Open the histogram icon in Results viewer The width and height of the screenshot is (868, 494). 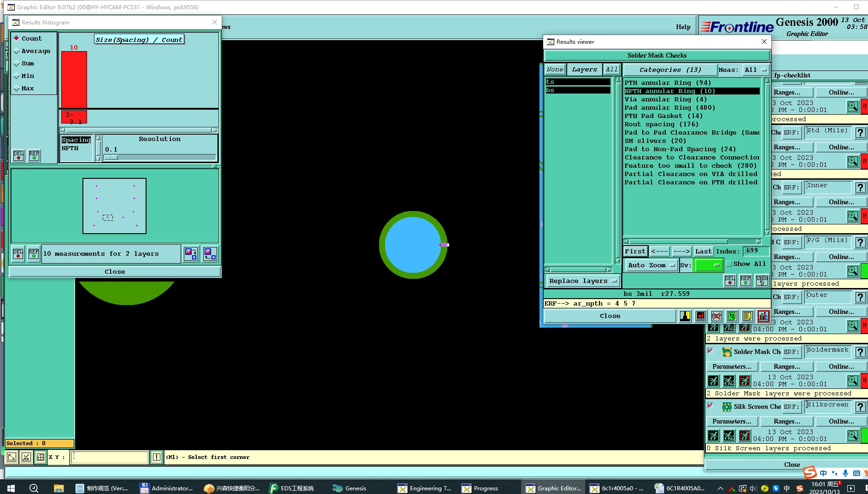tap(763, 316)
